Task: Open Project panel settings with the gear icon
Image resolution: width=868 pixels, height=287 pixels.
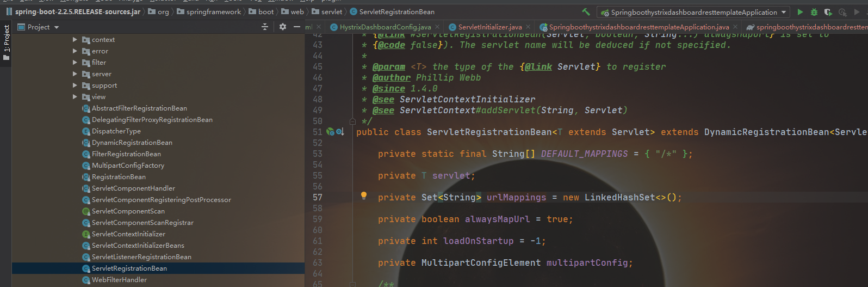Action: (x=283, y=27)
